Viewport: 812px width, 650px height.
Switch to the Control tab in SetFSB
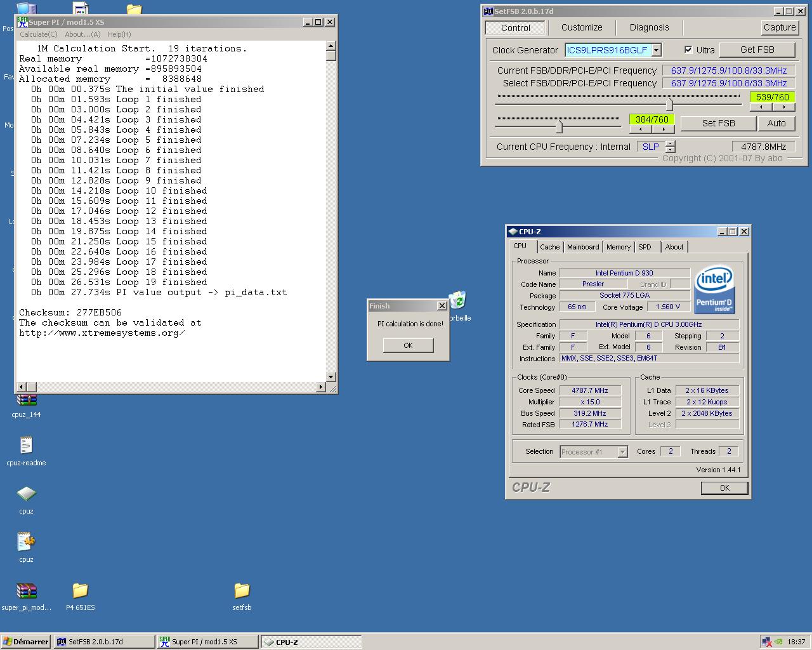tap(515, 28)
